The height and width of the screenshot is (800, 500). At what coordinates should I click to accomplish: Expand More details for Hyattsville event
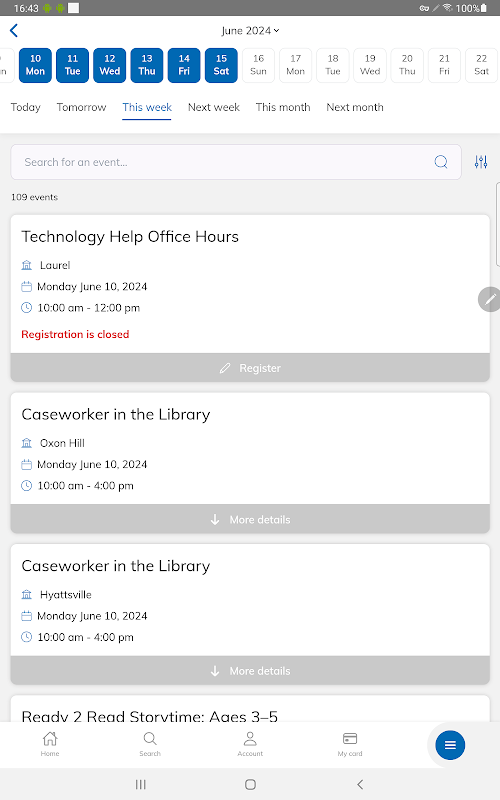click(x=250, y=671)
